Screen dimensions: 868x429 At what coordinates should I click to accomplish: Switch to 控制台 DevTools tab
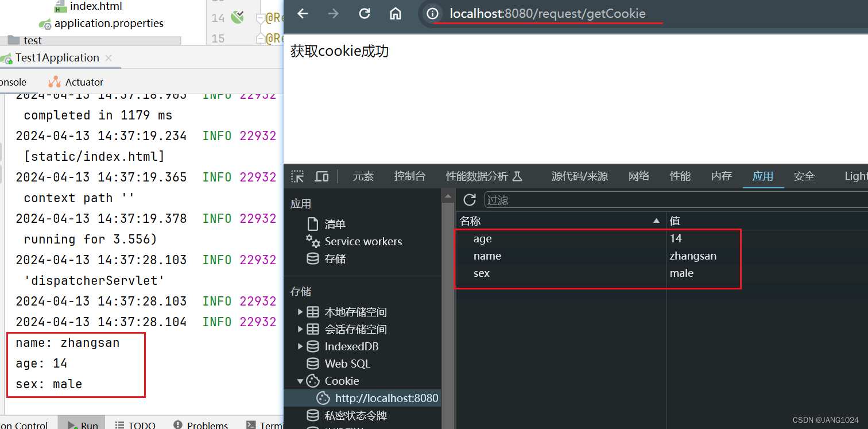pos(410,176)
